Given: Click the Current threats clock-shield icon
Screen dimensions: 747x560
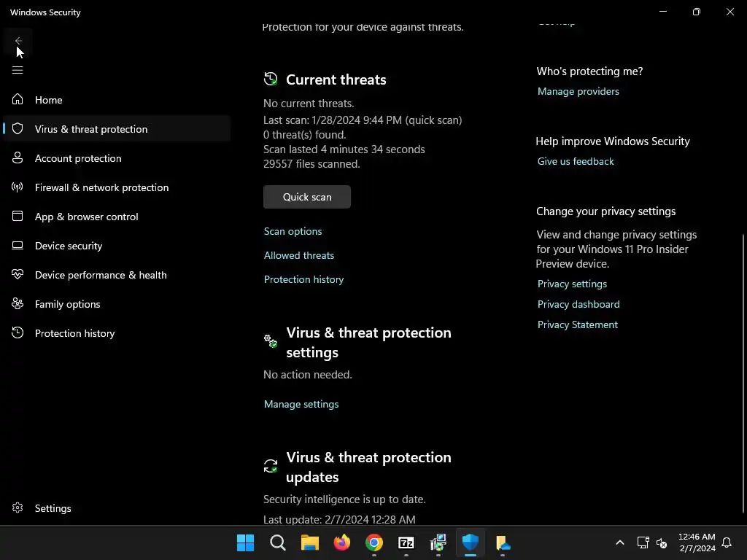Looking at the screenshot, I should tap(271, 79).
